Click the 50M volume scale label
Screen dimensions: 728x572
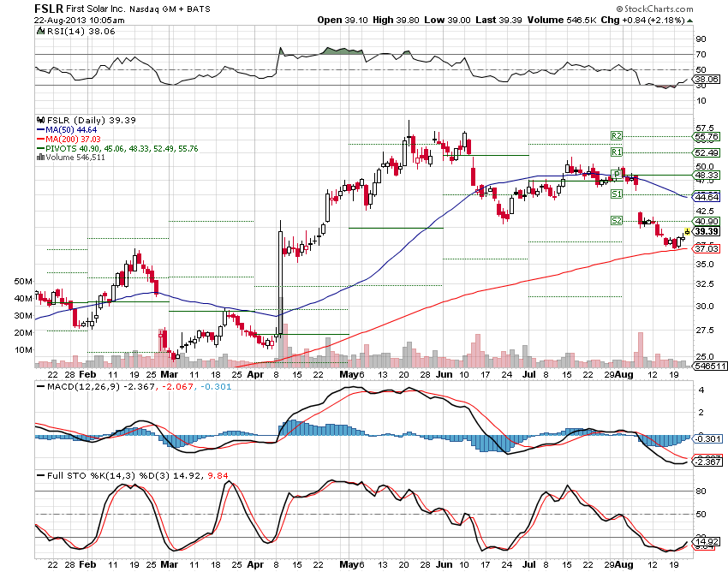coord(23,282)
